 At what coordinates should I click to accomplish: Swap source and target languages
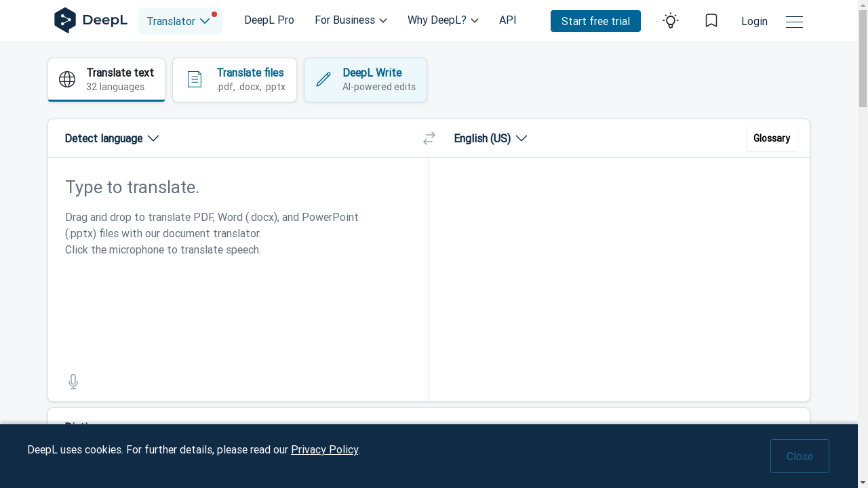[429, 138]
